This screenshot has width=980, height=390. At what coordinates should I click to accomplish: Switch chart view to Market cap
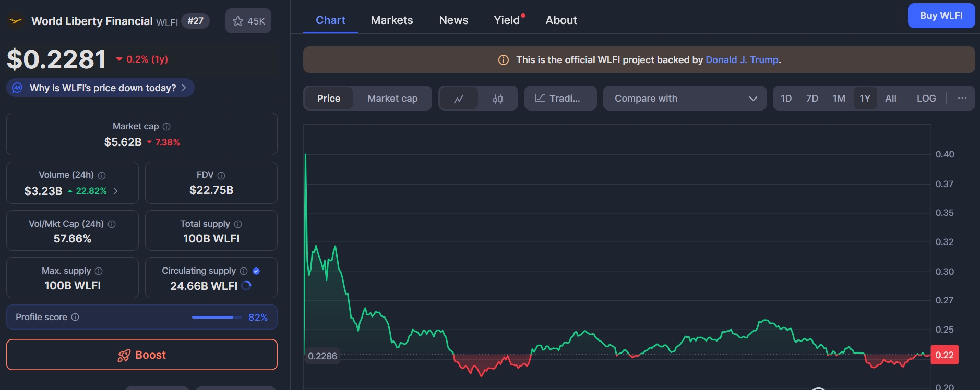pyautogui.click(x=392, y=99)
